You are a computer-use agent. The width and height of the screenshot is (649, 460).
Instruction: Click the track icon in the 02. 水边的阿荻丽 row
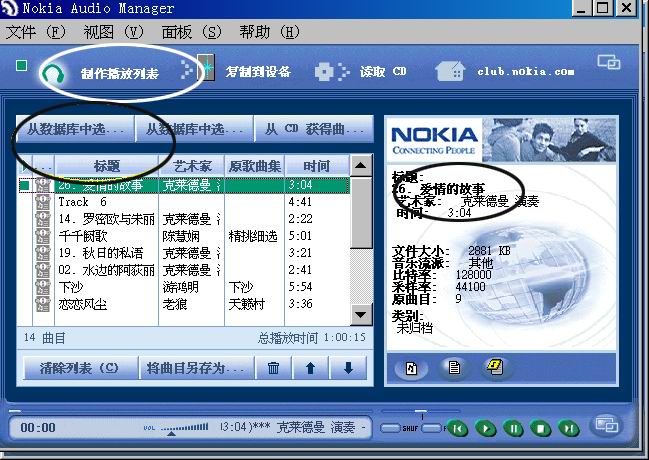coord(43,270)
